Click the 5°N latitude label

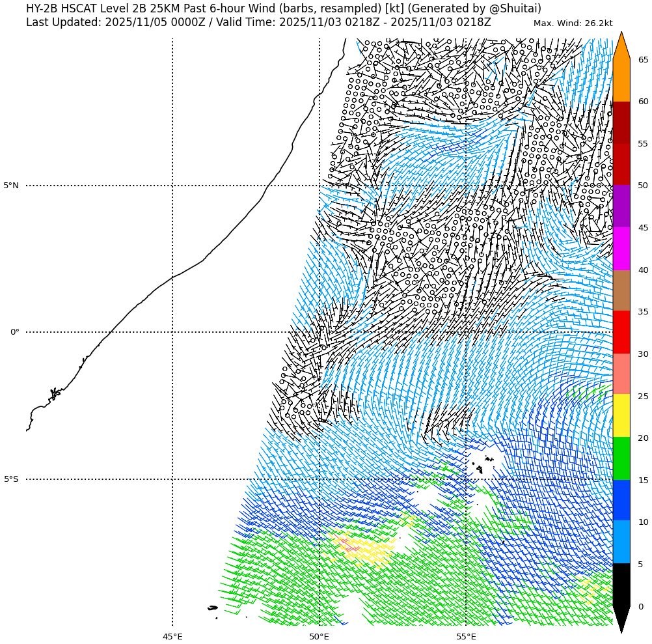point(11,186)
